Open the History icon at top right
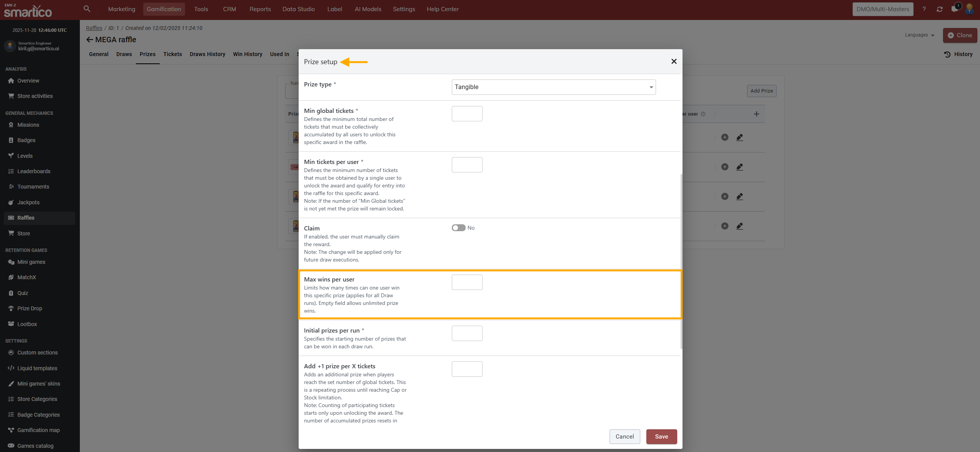 point(958,54)
